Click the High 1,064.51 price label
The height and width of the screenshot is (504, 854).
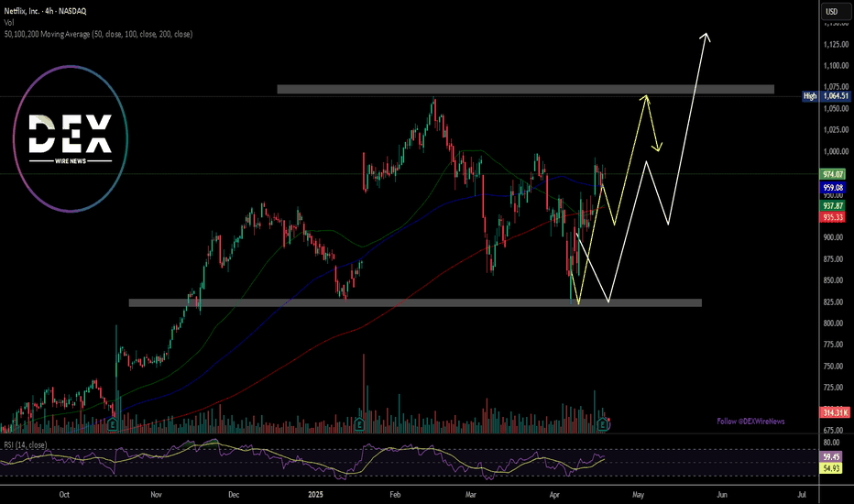827,96
